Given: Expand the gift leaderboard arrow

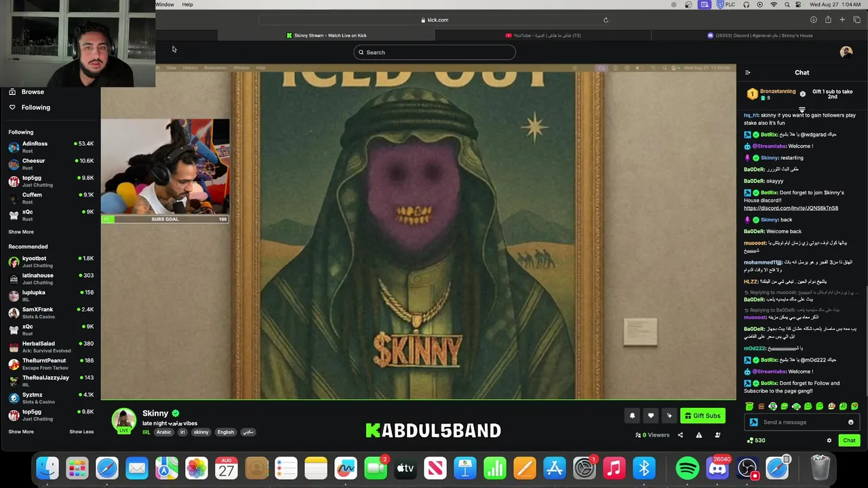Looking at the screenshot, I should click(x=802, y=109).
